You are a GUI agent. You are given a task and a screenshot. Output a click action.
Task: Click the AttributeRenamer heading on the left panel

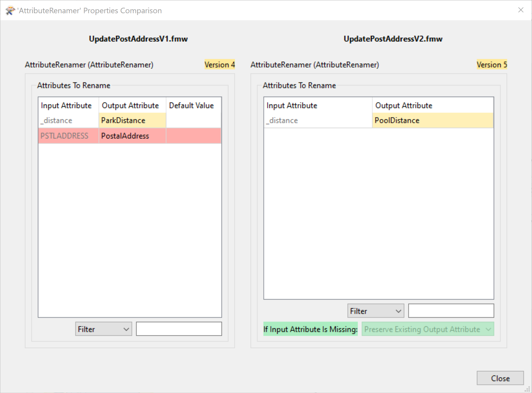click(x=89, y=65)
